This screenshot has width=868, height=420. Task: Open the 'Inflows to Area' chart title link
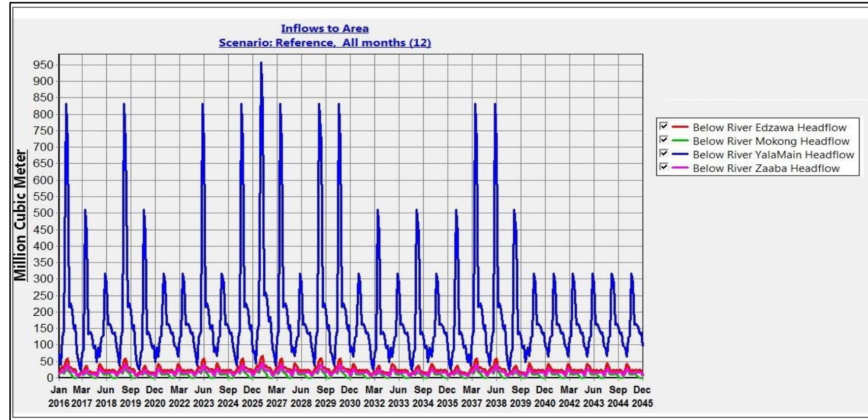325,29
